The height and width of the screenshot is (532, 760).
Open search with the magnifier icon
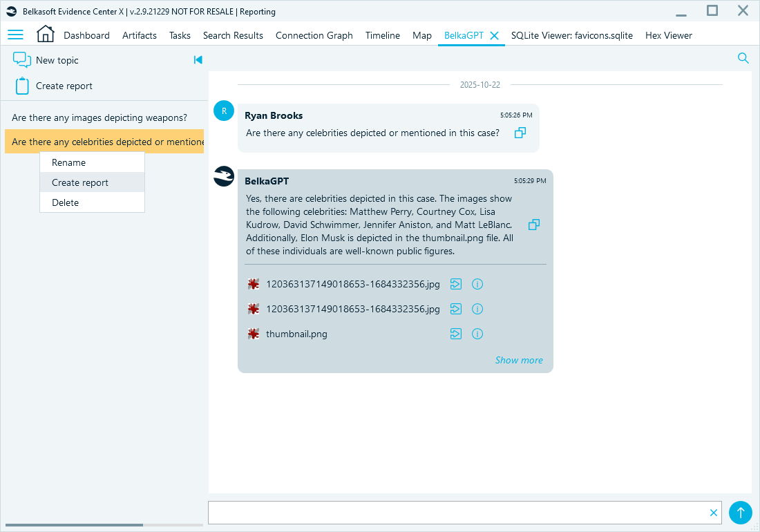point(743,58)
